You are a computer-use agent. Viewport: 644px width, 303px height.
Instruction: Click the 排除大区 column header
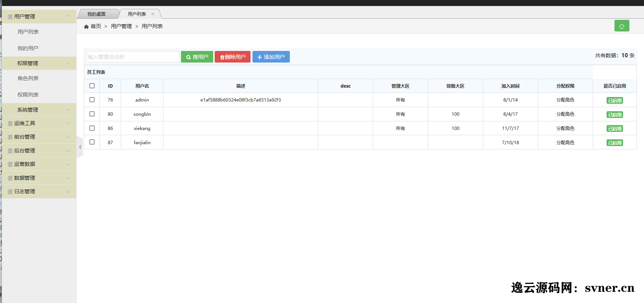456,86
